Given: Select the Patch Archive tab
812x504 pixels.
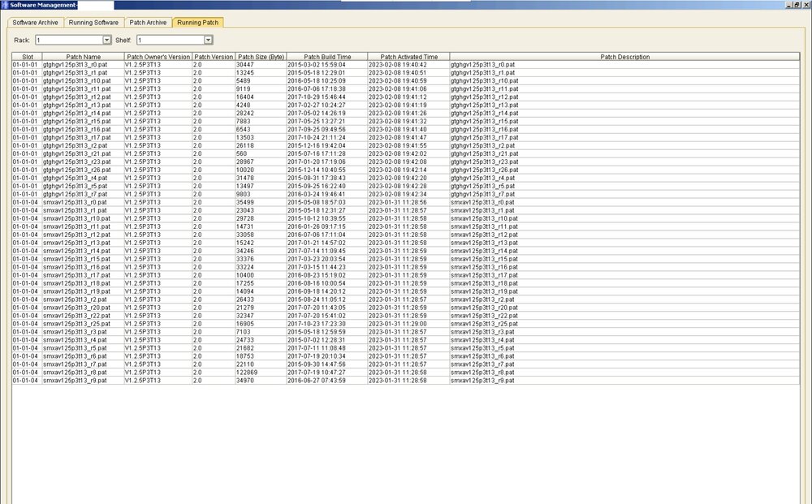Looking at the screenshot, I should click(x=148, y=23).
